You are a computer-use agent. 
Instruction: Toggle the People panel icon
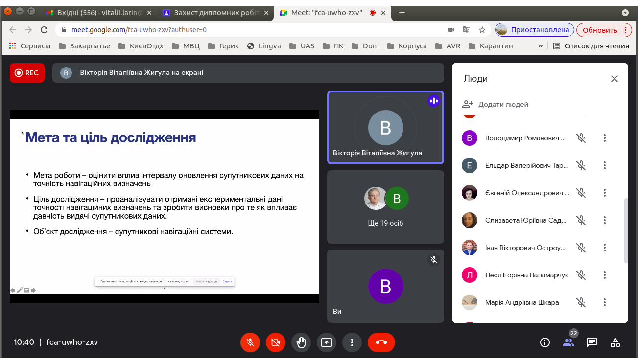[x=568, y=342]
